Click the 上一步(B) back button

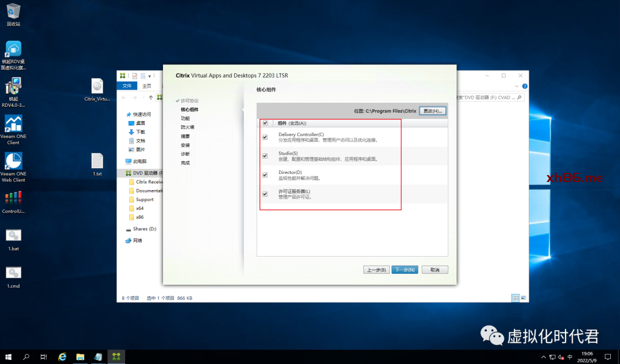(x=377, y=270)
